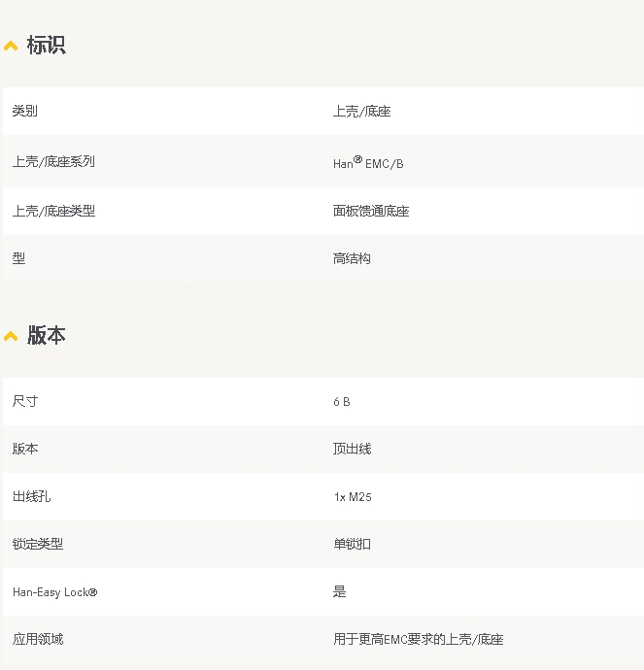Select the 用于更高EMC要求的上壳/底座 value
The image size is (644, 670).
[x=419, y=640]
